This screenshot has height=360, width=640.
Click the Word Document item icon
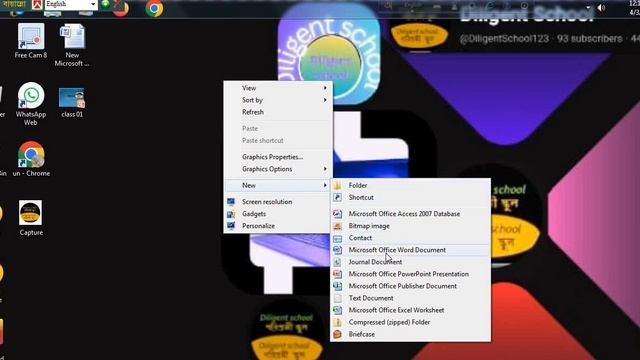pos(338,250)
